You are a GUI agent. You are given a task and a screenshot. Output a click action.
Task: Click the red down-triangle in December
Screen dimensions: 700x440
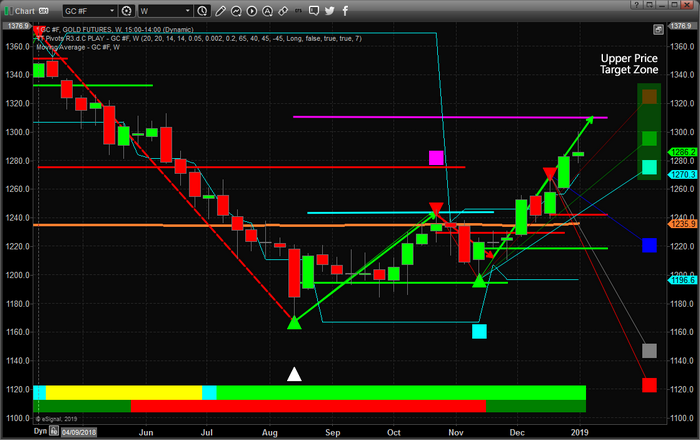(550, 174)
